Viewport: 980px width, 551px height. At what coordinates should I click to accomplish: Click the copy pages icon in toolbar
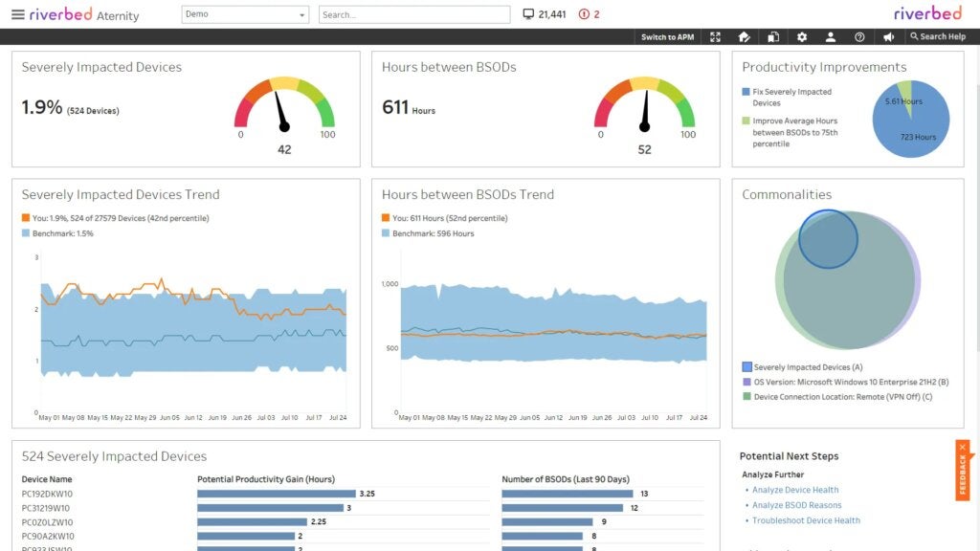(774, 36)
